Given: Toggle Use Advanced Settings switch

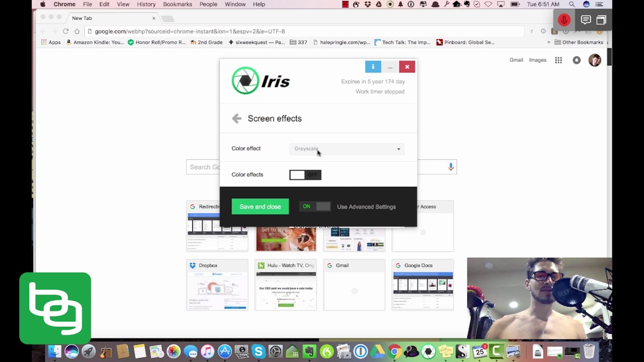Looking at the screenshot, I should 315,207.
